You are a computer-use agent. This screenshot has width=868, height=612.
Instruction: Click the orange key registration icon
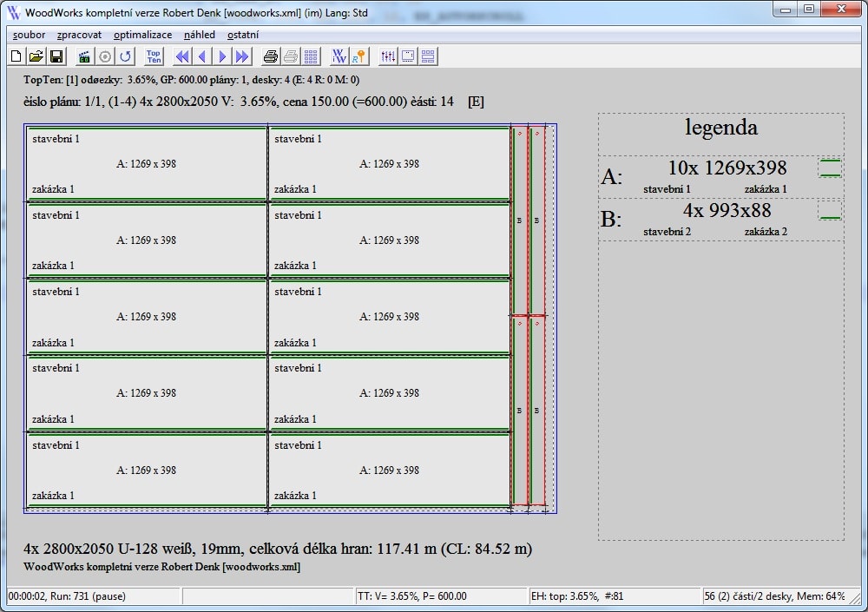tap(359, 56)
